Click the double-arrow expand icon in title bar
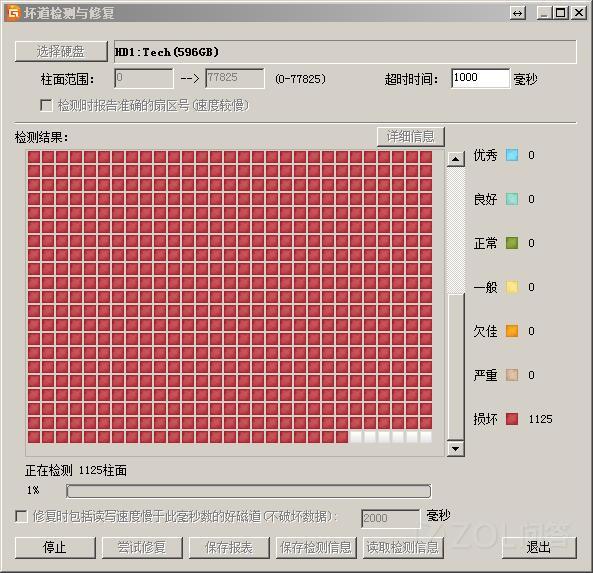593x573 pixels. pyautogui.click(x=517, y=13)
